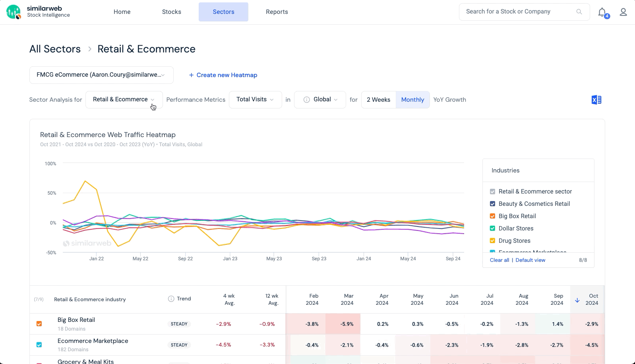The image size is (635, 364).
Task: Click the Feb 2024 column header
Action: tap(312, 299)
